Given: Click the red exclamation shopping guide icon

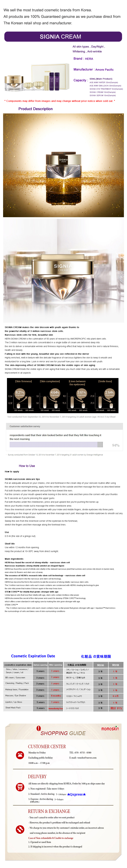Looking at the screenshot, I should pos(39,728).
